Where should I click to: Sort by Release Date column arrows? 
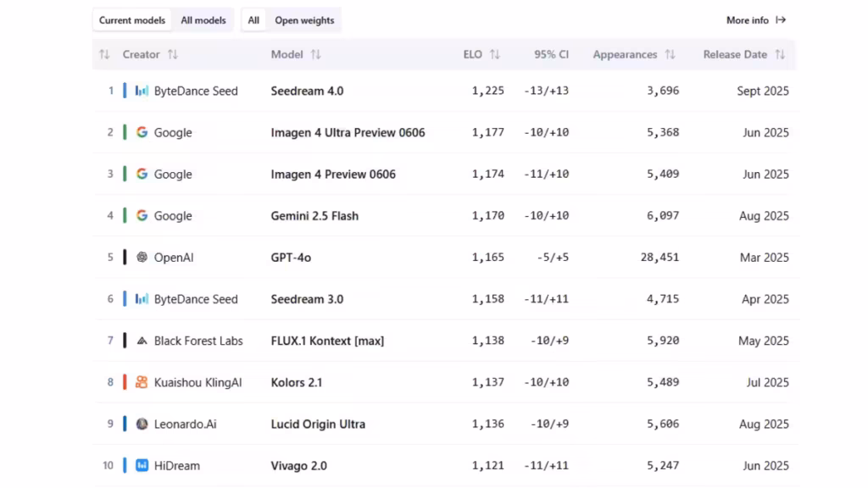[780, 54]
